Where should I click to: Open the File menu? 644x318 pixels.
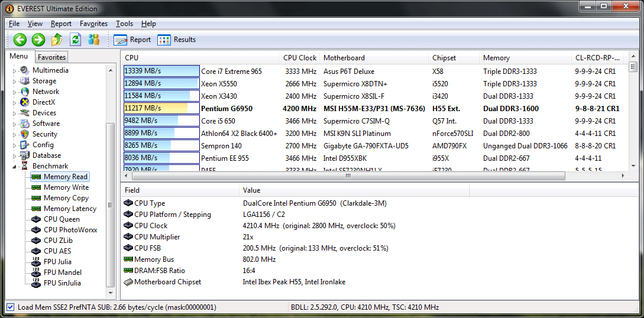(x=14, y=24)
